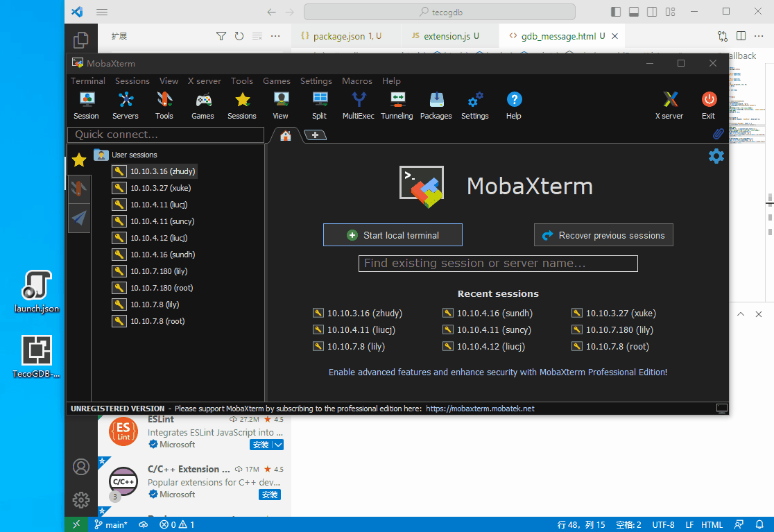
Task: Open the launch.json desktop icon
Action: pos(37,291)
